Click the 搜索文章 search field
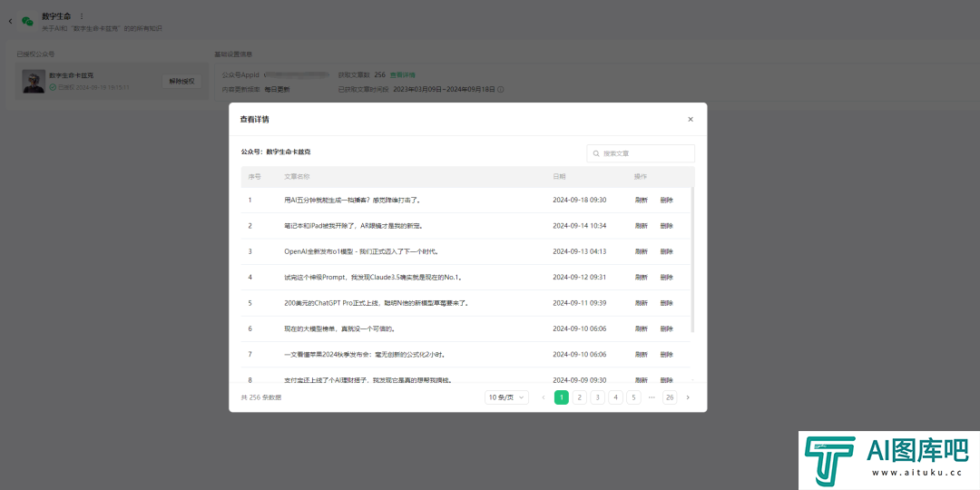Viewport: 980px width, 490px height. [x=641, y=153]
